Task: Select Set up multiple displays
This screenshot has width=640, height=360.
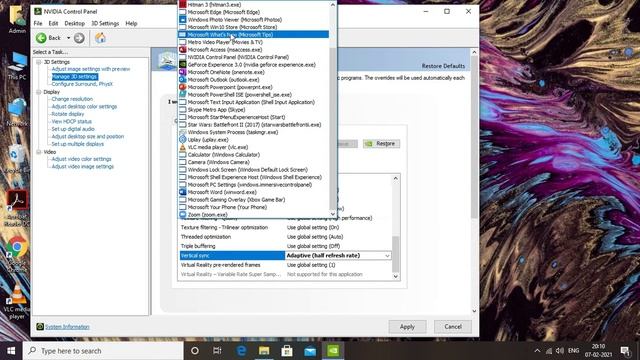Action: [x=78, y=144]
